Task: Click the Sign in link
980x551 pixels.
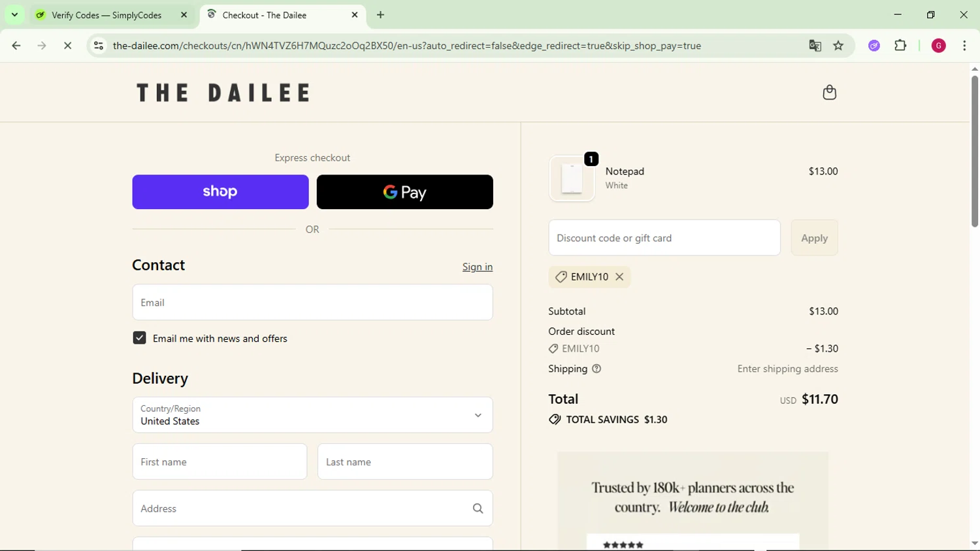Action: (x=478, y=267)
